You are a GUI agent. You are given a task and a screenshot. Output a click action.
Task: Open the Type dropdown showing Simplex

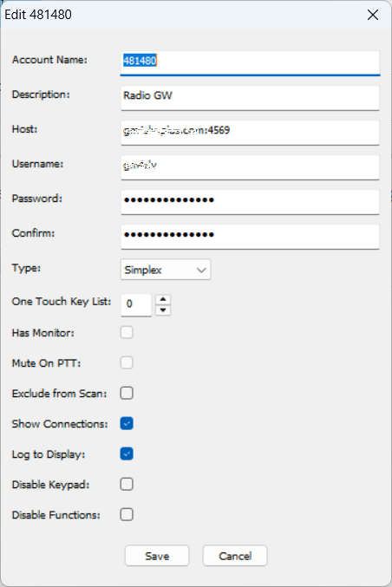(x=166, y=270)
